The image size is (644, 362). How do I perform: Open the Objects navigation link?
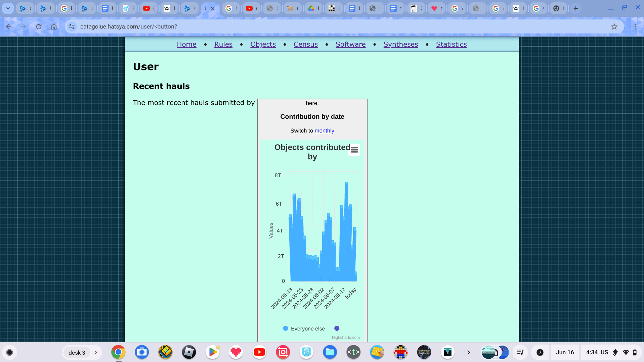[263, 44]
